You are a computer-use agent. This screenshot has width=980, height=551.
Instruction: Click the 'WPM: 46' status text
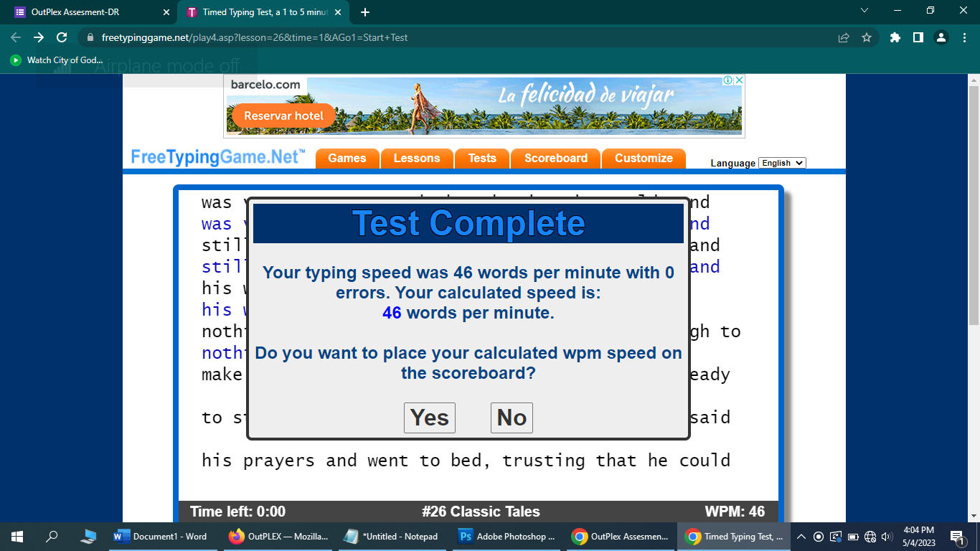[735, 512]
